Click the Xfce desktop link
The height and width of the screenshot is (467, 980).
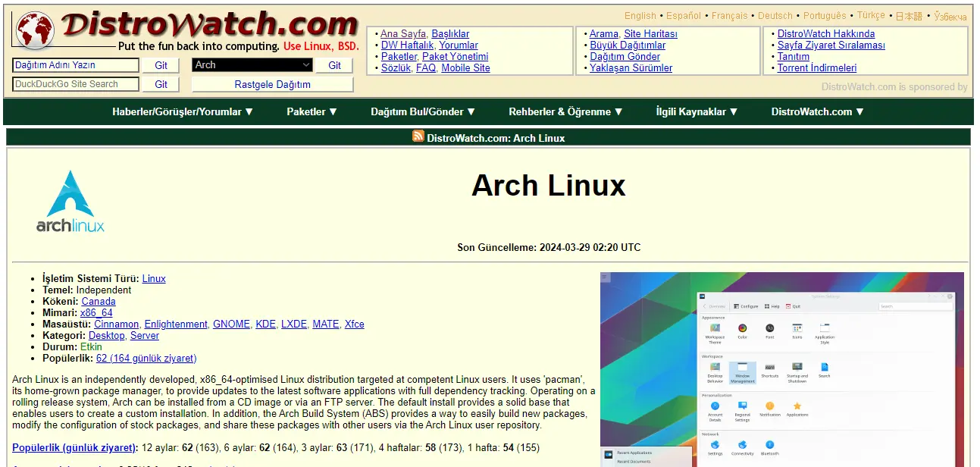[355, 324]
